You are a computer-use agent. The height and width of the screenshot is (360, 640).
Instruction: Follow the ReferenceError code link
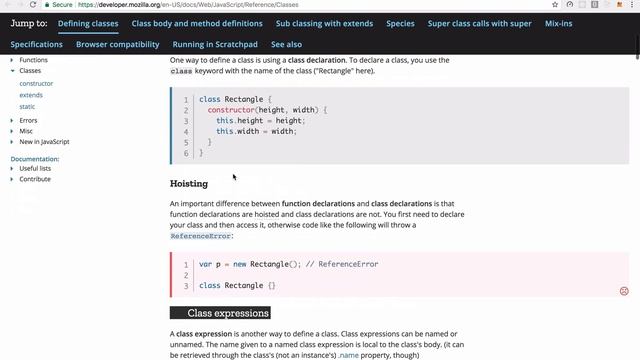200,236
